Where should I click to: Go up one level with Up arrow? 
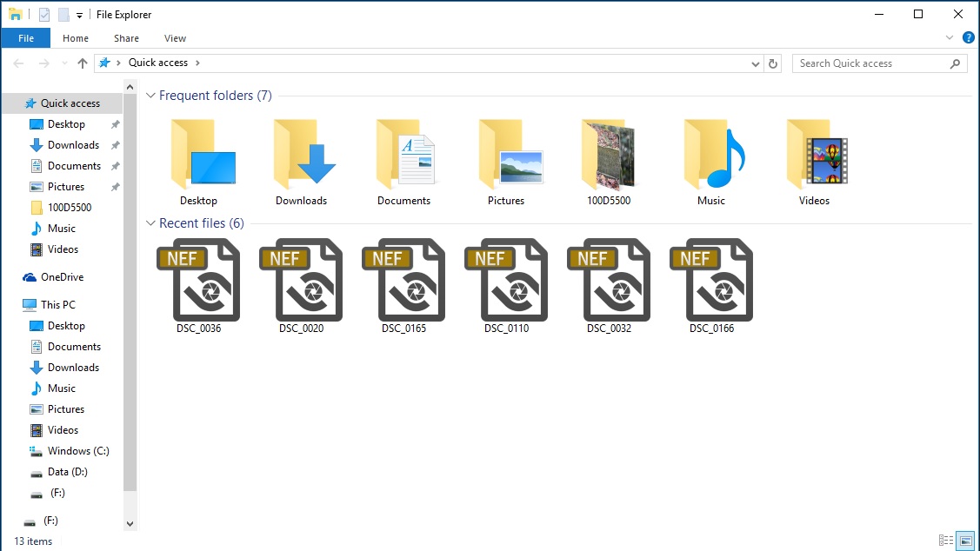click(82, 63)
